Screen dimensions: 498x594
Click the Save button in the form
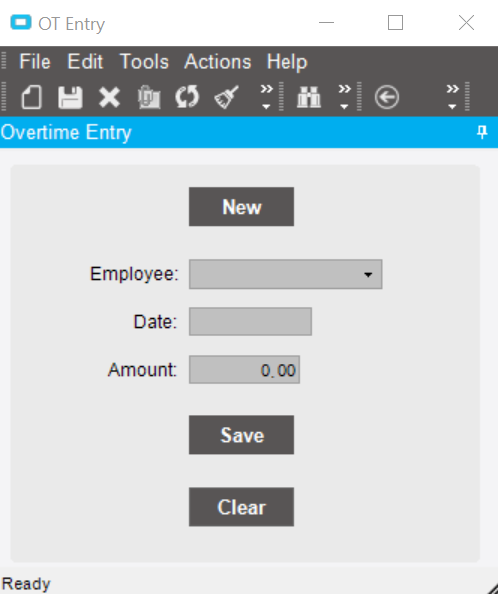click(242, 435)
